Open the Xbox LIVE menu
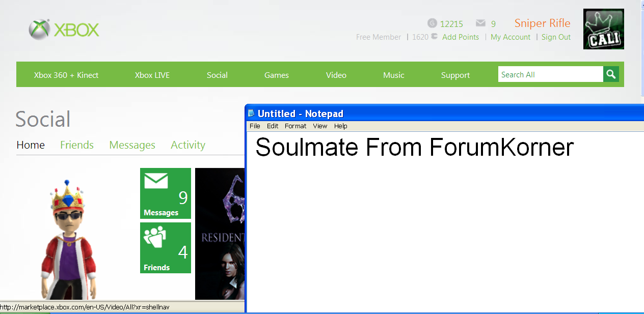Screen dimensions: 644x314 click(152, 75)
